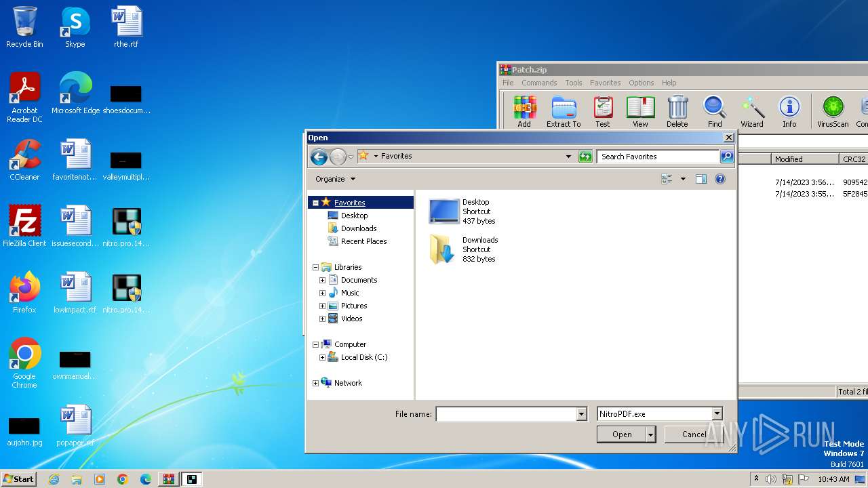Change your view icon in Open dialog

pos(667,179)
